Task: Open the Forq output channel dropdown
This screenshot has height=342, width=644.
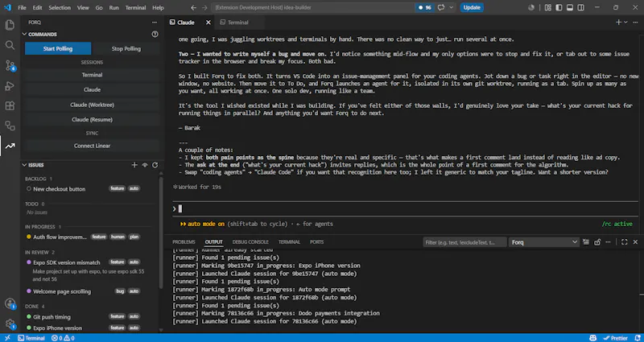Action: 544,242
